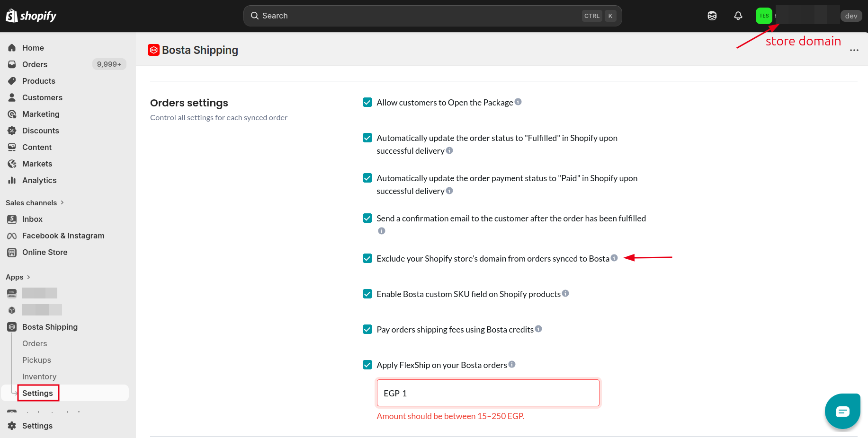Click the Products tag icon
This screenshot has height=438, width=868.
coord(12,81)
